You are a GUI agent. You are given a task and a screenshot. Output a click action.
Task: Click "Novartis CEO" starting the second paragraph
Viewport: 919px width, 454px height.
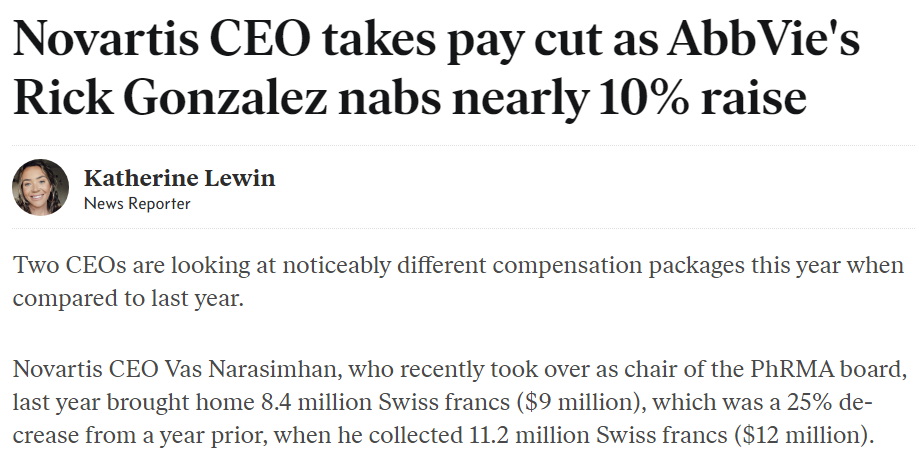point(86,370)
